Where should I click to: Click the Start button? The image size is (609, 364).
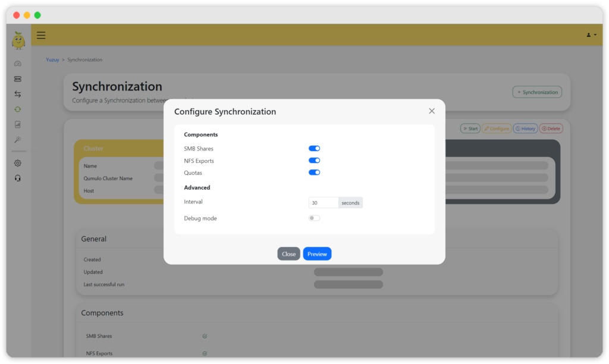[x=470, y=128]
